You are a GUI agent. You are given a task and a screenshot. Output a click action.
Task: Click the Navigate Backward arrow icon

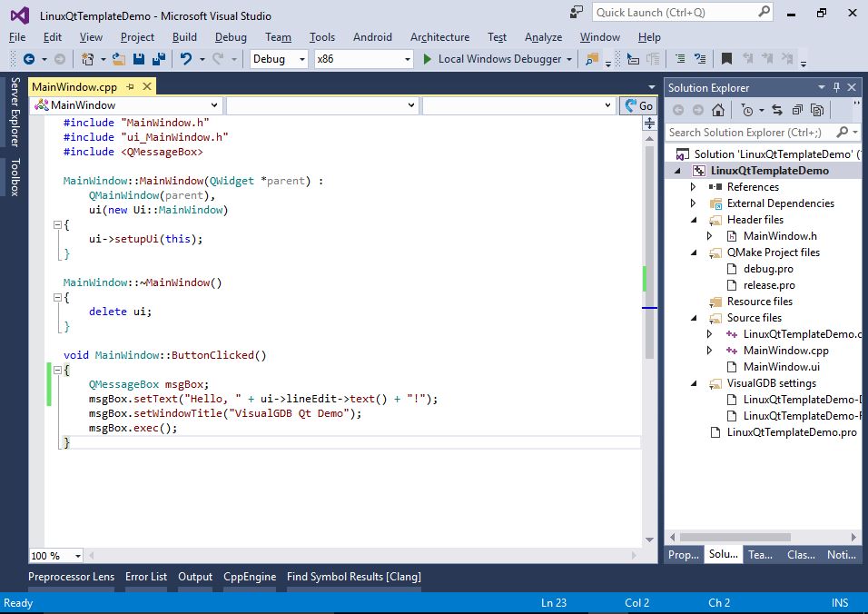pyautogui.click(x=29, y=59)
